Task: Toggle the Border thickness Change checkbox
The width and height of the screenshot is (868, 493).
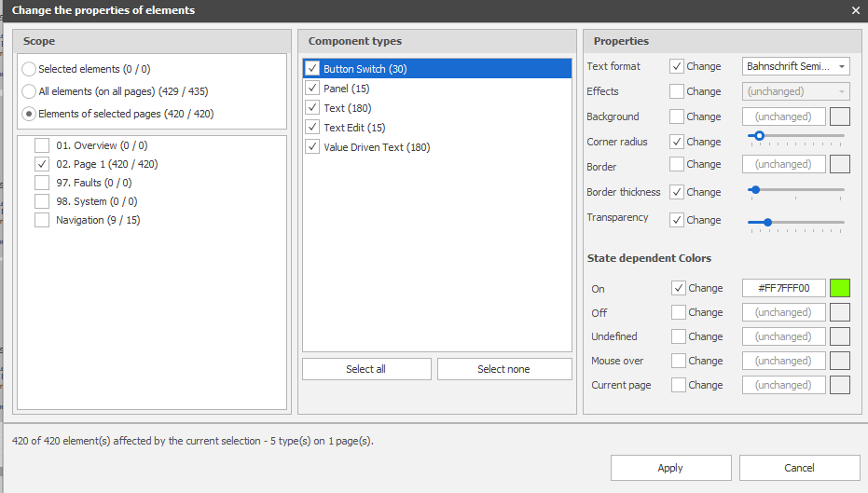Action: point(677,192)
